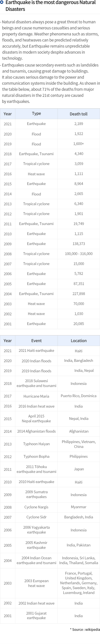
Task: Select the Typhoon Haiyan event cell
Action: (x=36, y=444)
